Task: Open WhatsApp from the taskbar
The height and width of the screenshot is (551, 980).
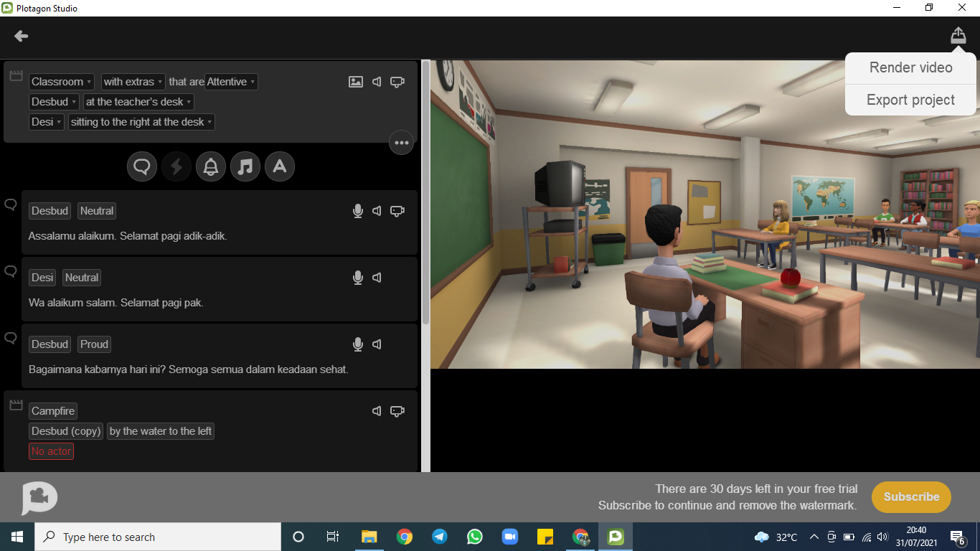Action: point(475,537)
